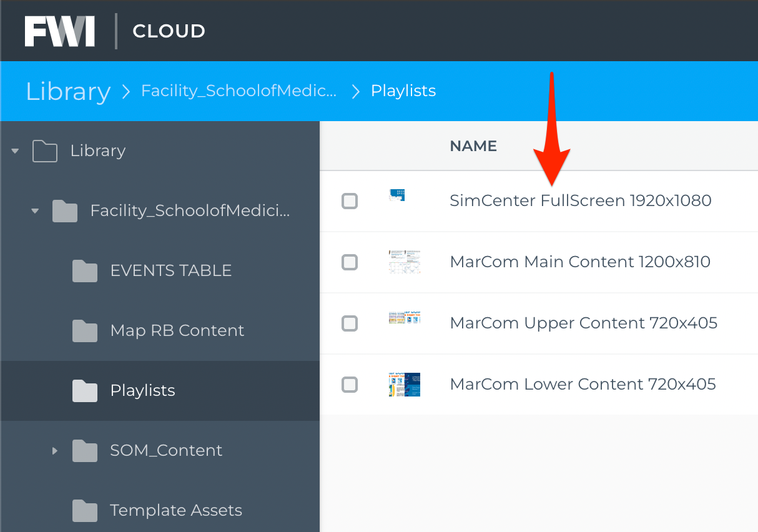Open SimCenter FullScreen 1920x1080 playlist name
This screenshot has width=758, height=532.
(581, 200)
